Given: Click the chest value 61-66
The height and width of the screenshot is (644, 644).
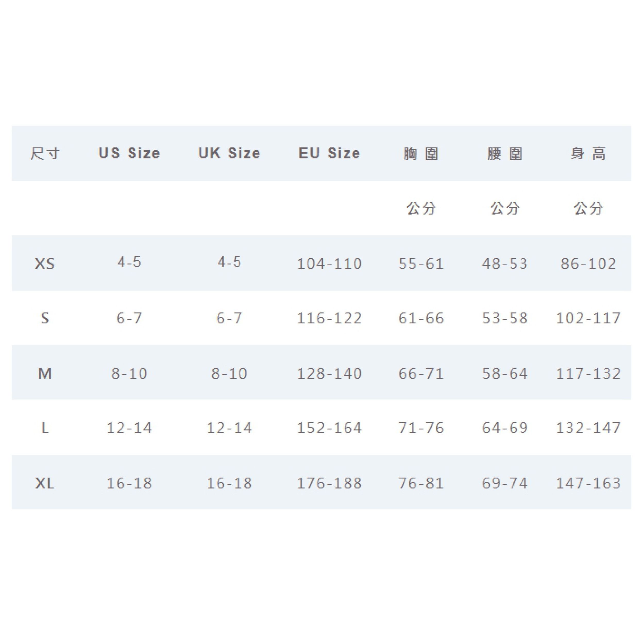Looking at the screenshot, I should (421, 318).
